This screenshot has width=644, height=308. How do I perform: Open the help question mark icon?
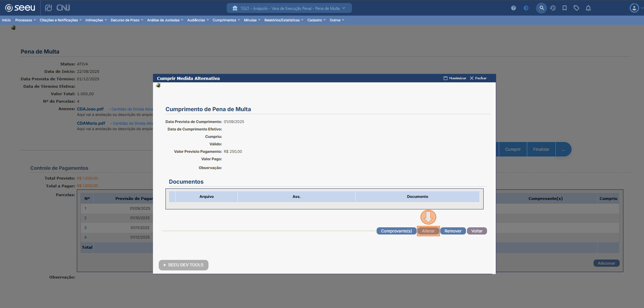point(513,8)
